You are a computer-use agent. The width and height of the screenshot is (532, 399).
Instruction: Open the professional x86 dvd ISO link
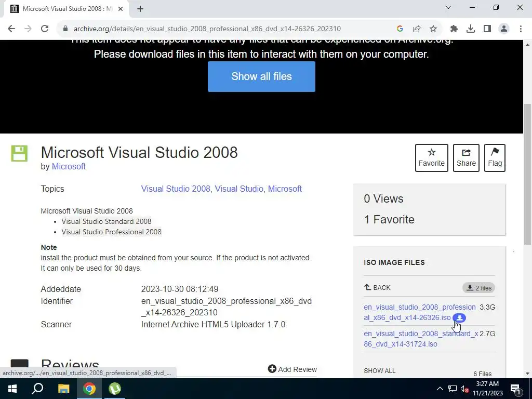pyautogui.click(x=420, y=312)
